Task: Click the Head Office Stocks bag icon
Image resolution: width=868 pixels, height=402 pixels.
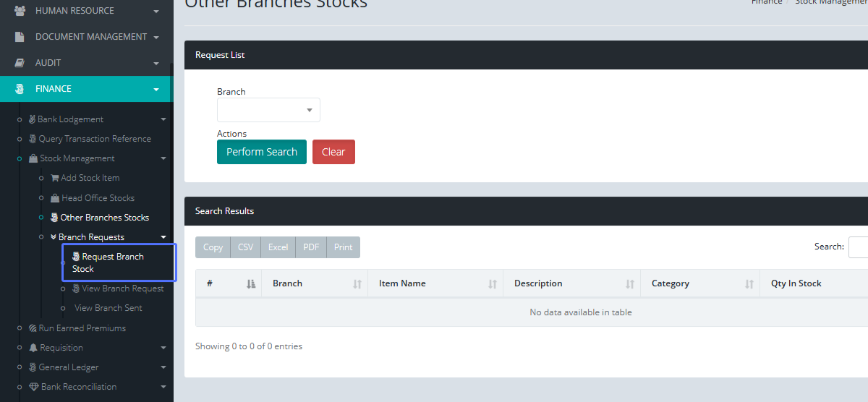Action: click(55, 198)
